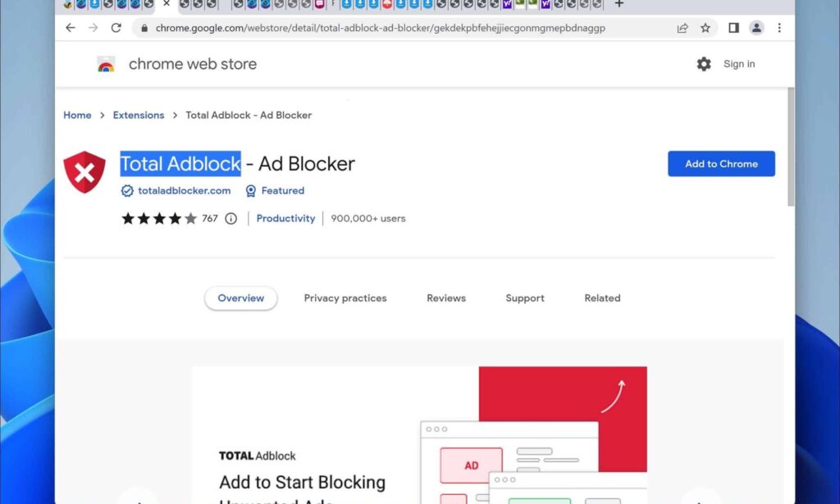Open the Chrome side panel
Screen dimensions: 840x504
[x=734, y=28]
